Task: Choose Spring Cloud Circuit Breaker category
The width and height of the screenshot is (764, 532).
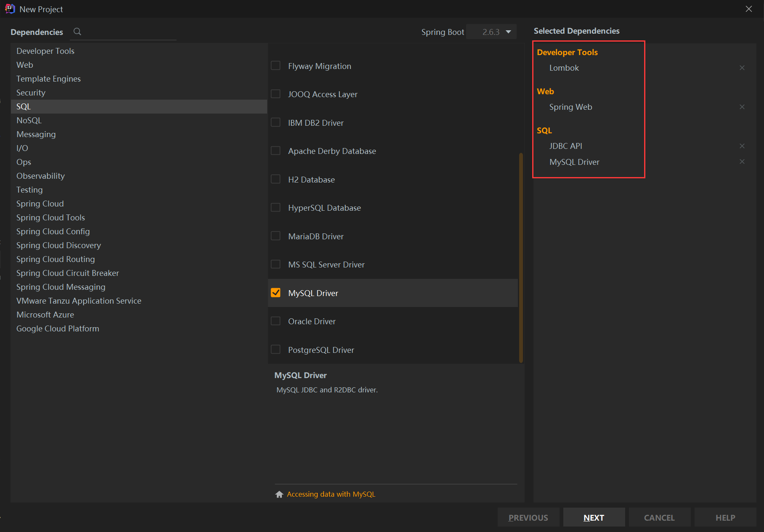Action: point(139,273)
